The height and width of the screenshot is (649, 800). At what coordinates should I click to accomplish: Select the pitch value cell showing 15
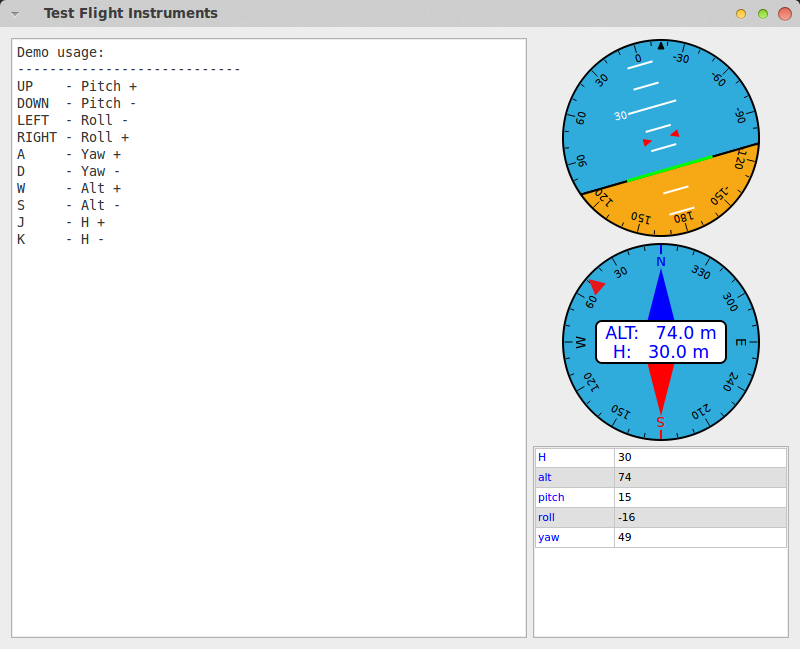pos(700,497)
